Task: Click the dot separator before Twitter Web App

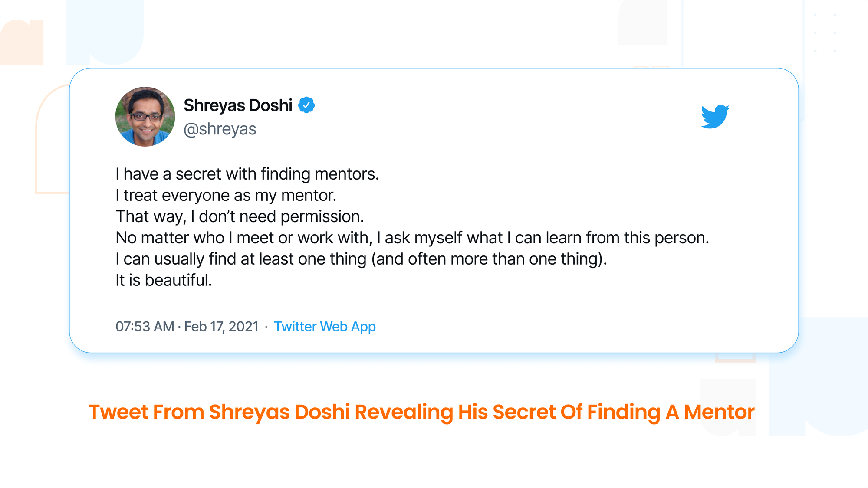Action: pyautogui.click(x=266, y=327)
